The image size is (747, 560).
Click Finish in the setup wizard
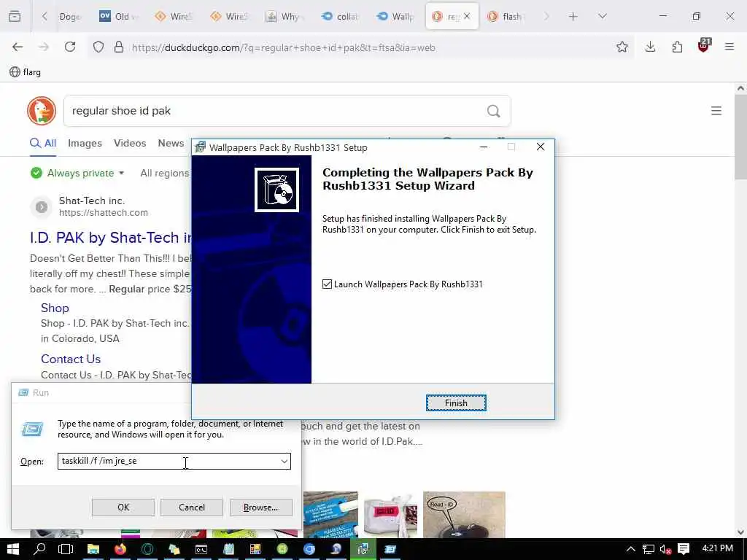click(456, 402)
